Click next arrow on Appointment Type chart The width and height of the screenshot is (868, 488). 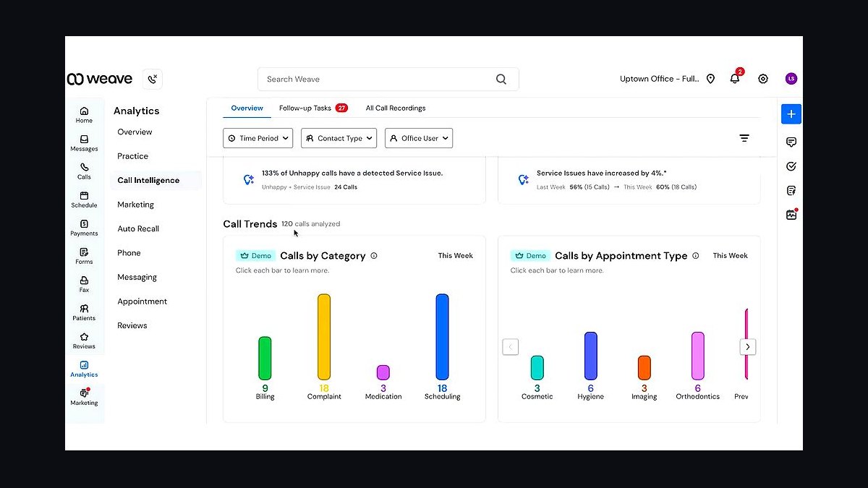coord(748,347)
